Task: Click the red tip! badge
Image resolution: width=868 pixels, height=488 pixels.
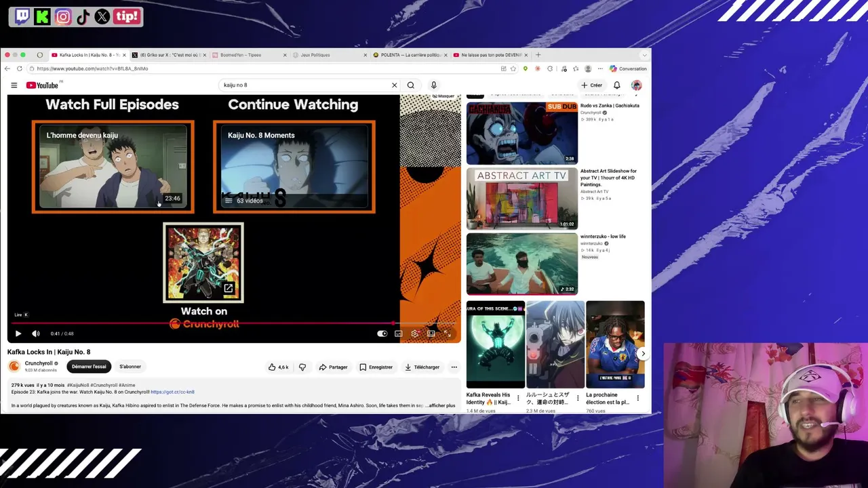Action: [127, 16]
